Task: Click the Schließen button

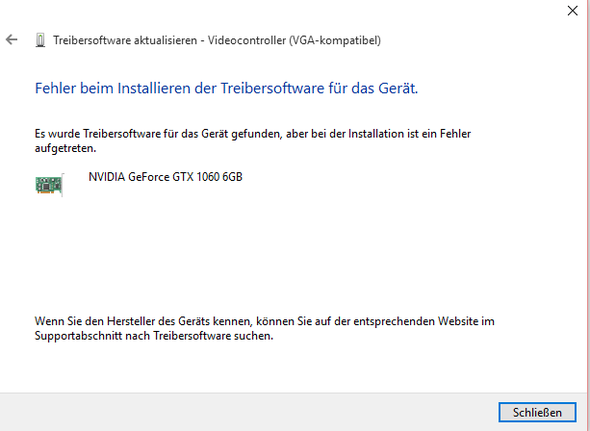Action: [537, 412]
